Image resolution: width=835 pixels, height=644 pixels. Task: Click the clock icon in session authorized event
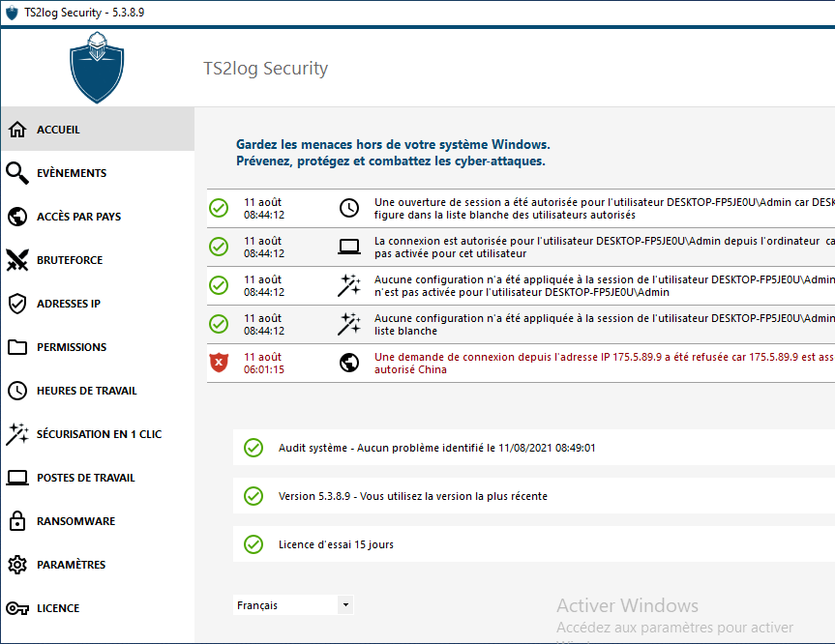pyautogui.click(x=349, y=208)
